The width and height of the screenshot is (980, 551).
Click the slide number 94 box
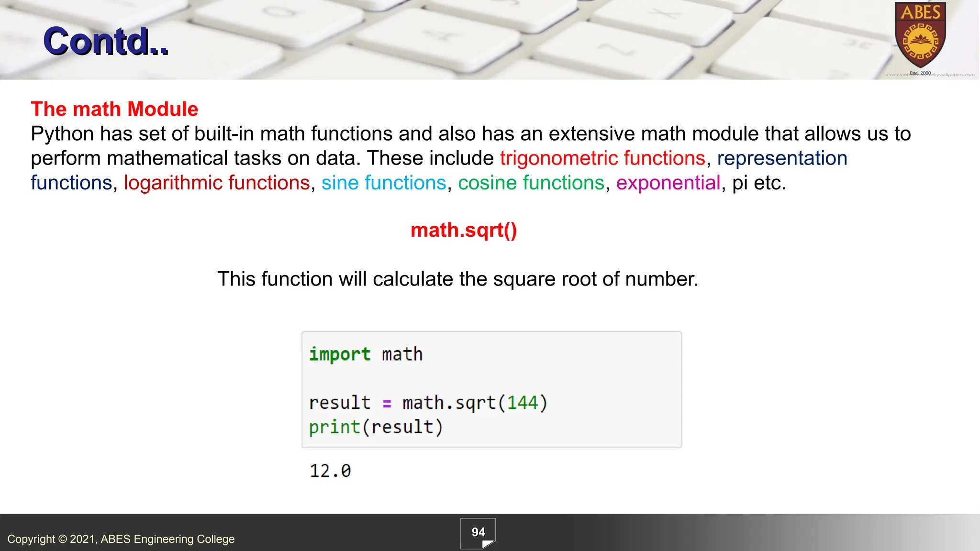pyautogui.click(x=478, y=533)
